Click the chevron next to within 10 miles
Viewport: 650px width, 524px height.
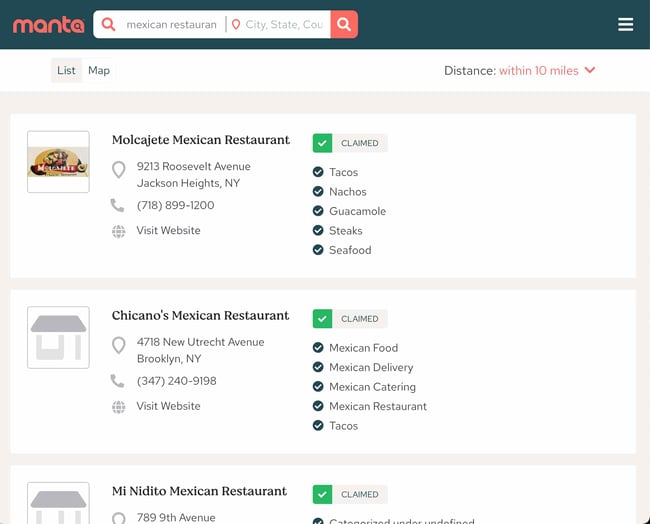pyautogui.click(x=589, y=70)
